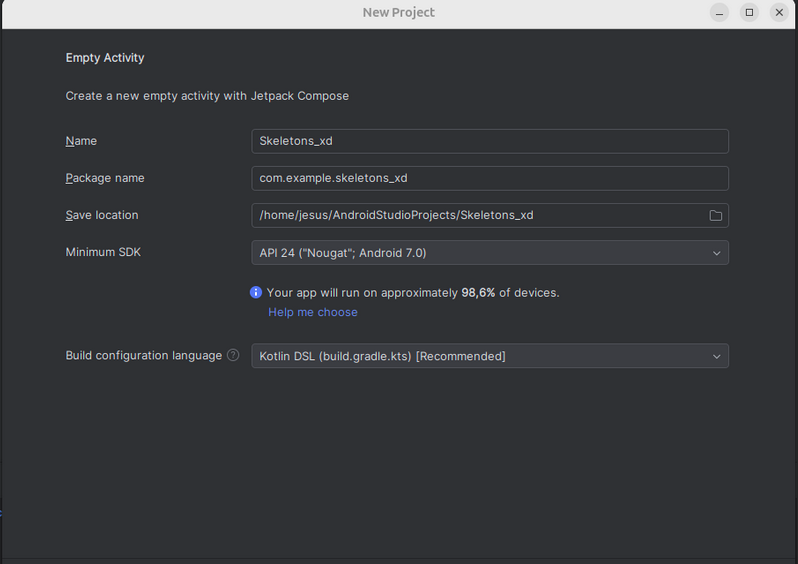
Task: Click the Empty Activity heading
Action: point(105,58)
